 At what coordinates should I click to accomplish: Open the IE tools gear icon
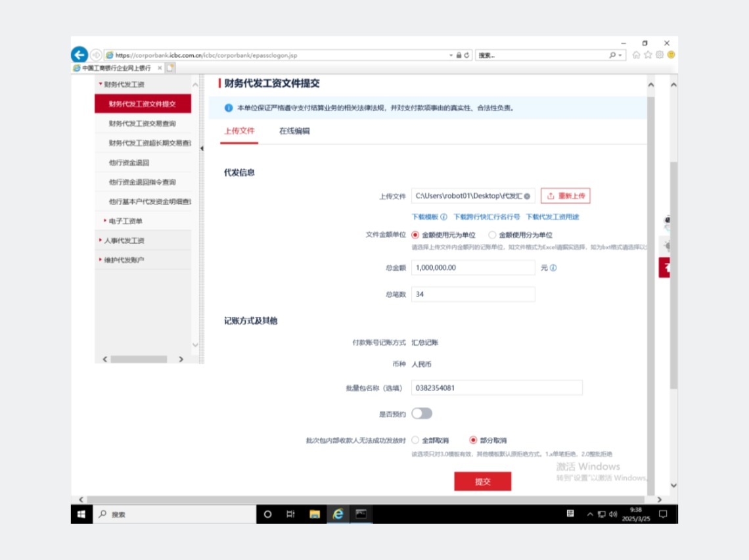click(660, 55)
